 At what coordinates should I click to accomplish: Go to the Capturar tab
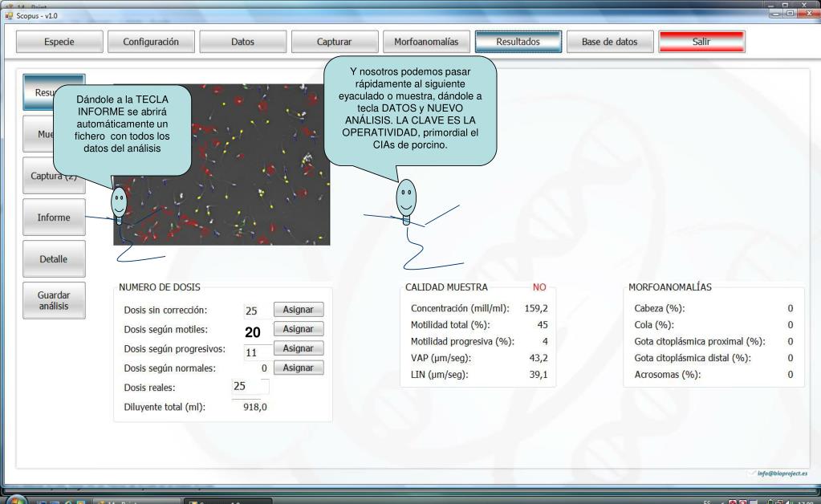pos(335,42)
